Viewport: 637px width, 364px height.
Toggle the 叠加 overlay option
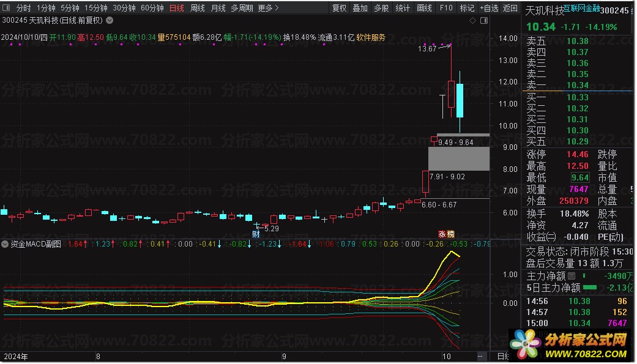(x=360, y=8)
